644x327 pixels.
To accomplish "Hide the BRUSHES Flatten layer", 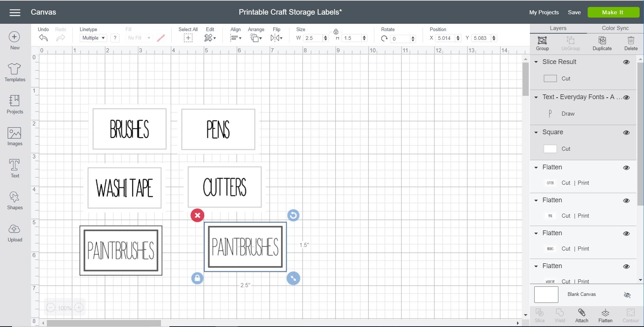I will coord(626,233).
